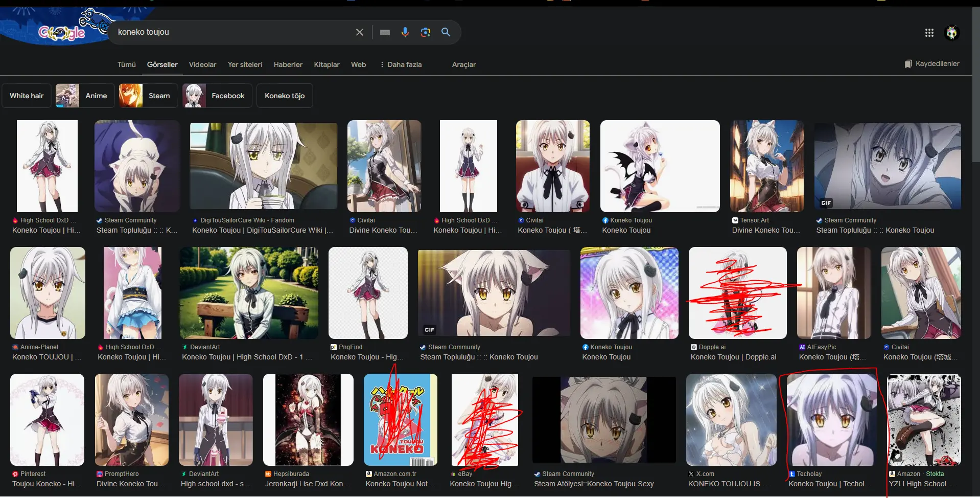Image resolution: width=980 pixels, height=498 pixels.
Task: Open the Yer siteleri tab
Action: (x=245, y=64)
